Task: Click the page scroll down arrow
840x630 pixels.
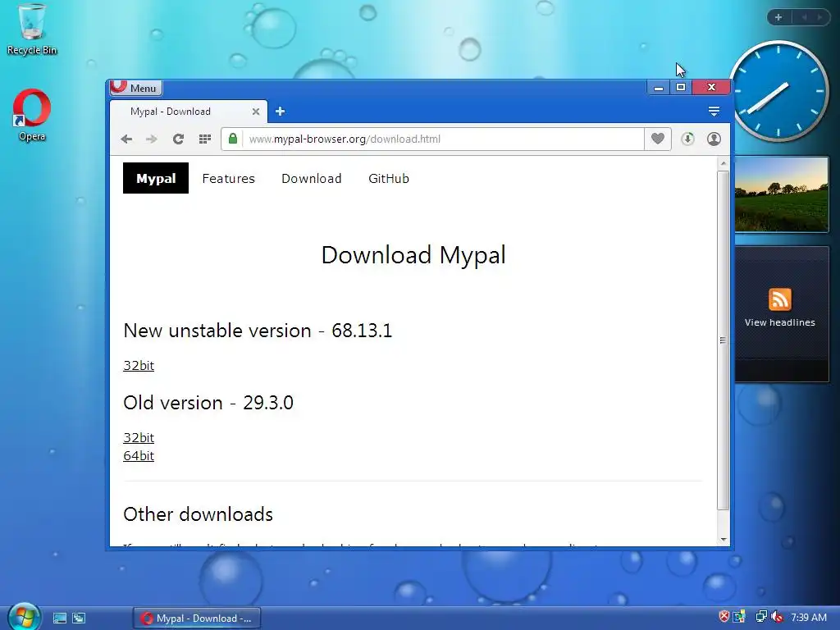Action: pos(724,540)
